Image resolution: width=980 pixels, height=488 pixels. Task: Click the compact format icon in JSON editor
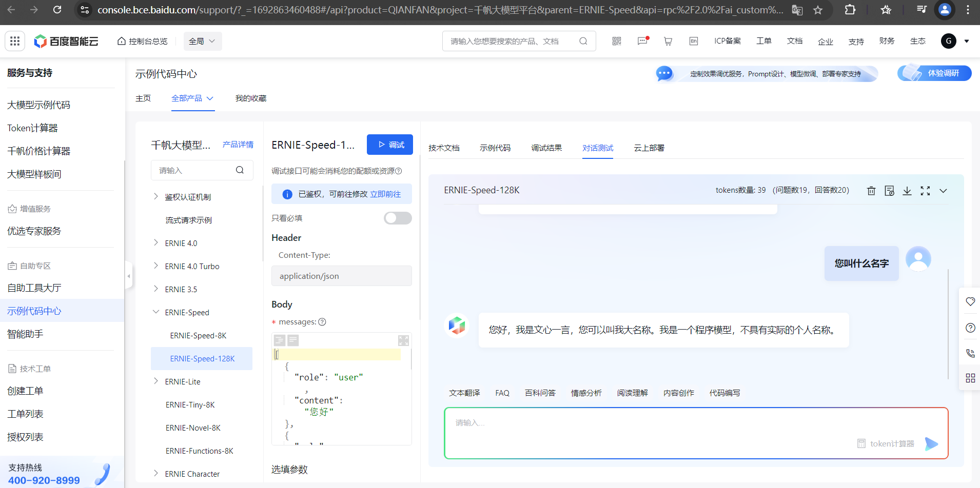coord(293,340)
